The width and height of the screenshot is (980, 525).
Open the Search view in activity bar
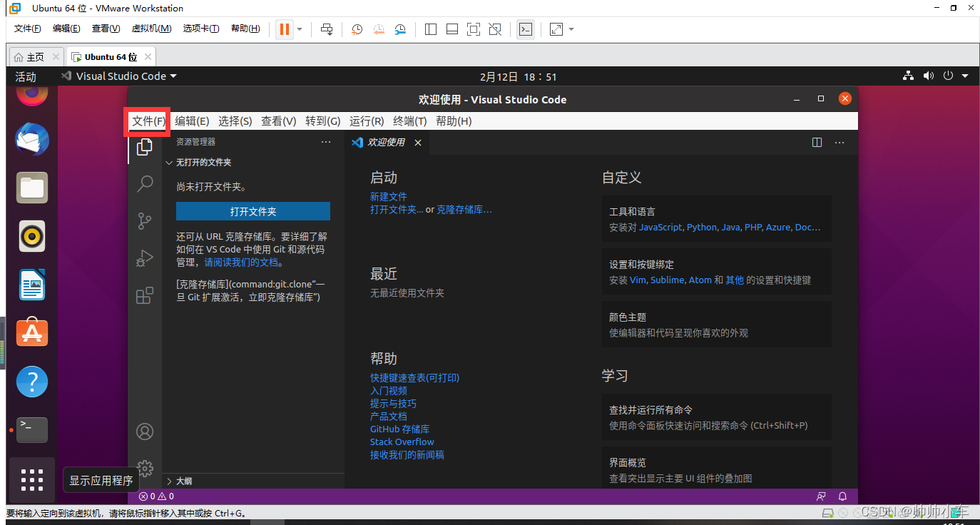(x=145, y=184)
